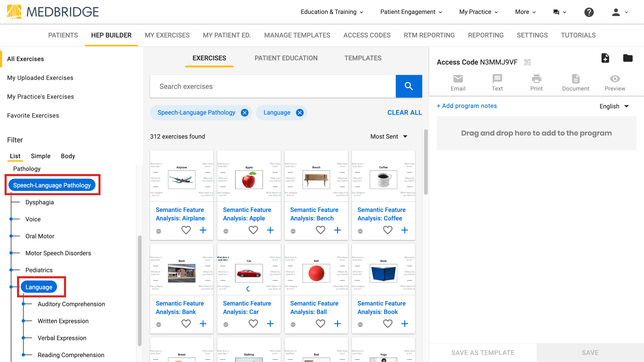644x362 pixels.
Task: Preview the program with the eye icon
Action: click(x=615, y=83)
